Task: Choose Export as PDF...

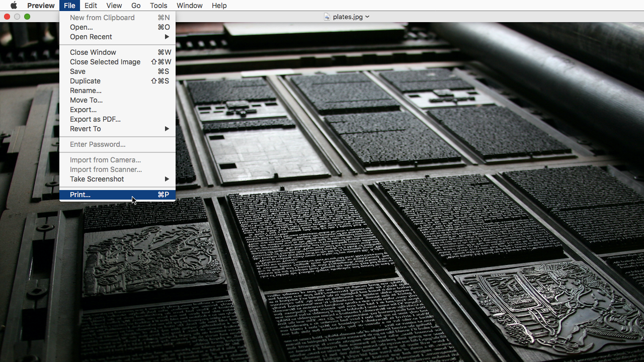Action: point(117,119)
